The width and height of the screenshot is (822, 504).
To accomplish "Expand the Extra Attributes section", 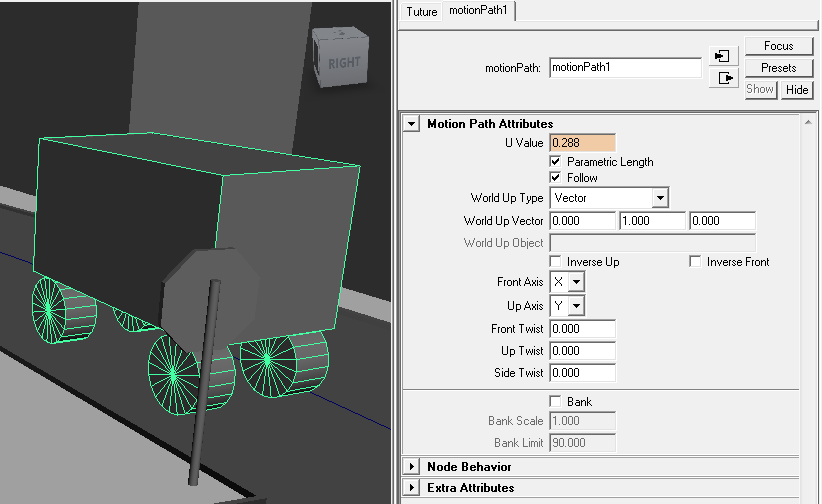I will pyautogui.click(x=411, y=488).
